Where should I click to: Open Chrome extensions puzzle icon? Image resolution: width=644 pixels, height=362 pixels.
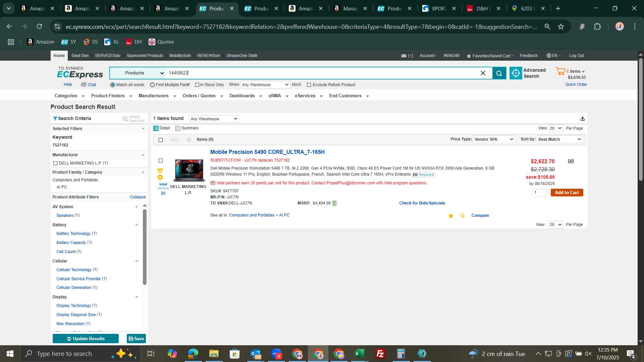tap(597, 26)
